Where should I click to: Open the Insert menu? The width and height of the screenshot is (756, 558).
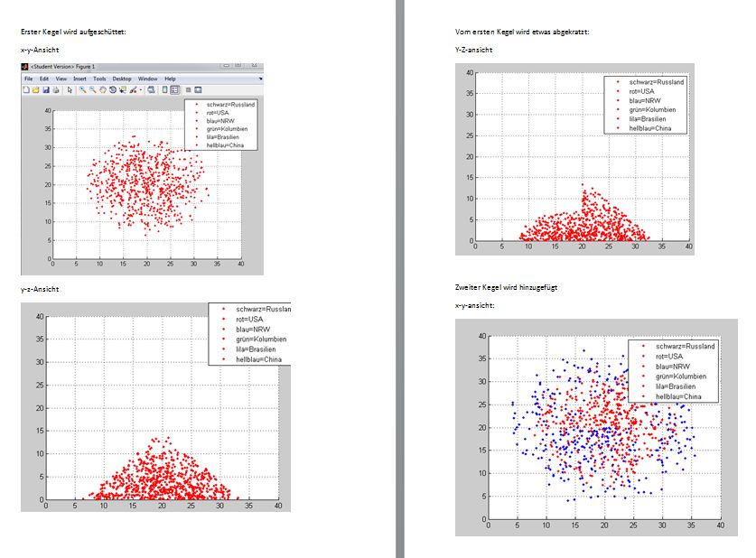(79, 79)
